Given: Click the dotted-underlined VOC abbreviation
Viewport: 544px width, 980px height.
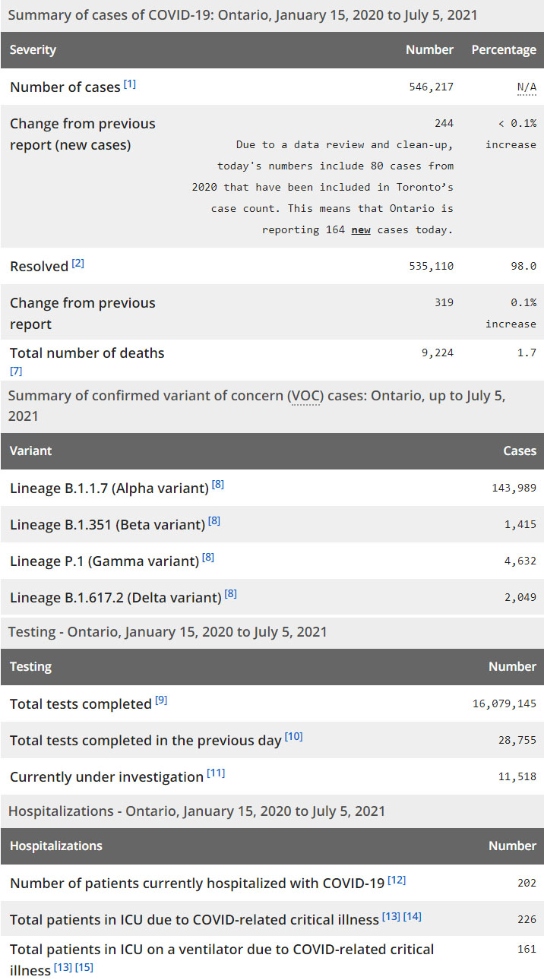Looking at the screenshot, I should tap(304, 396).
